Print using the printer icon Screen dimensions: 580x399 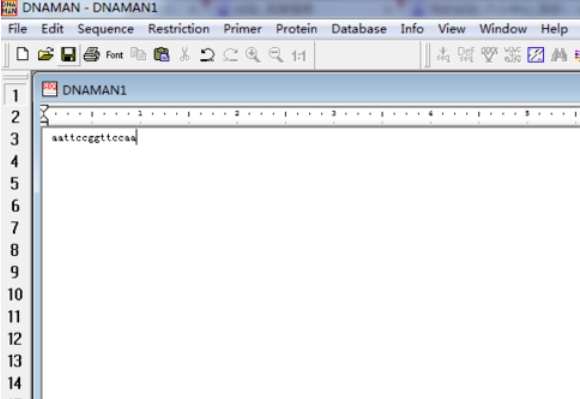(91, 55)
